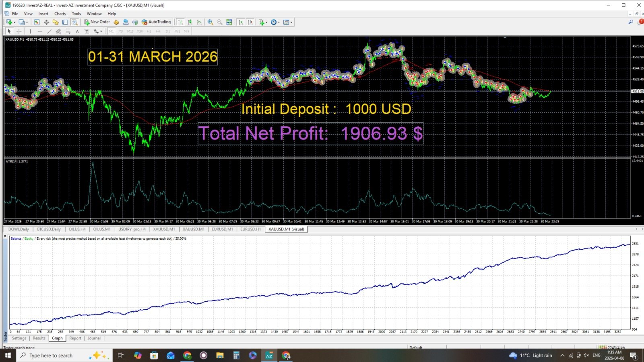Switch to the DOWJ,Daily chart tab

tap(19, 229)
